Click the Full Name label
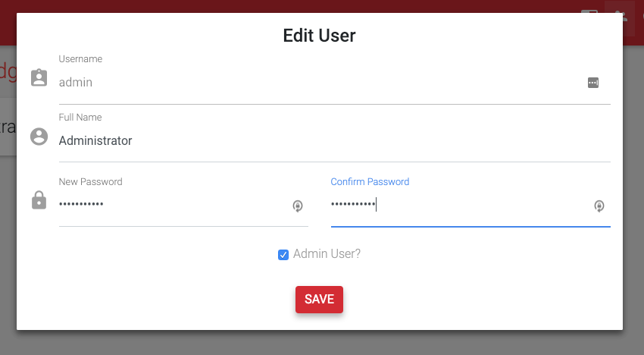This screenshot has width=644, height=355. pyautogui.click(x=80, y=118)
